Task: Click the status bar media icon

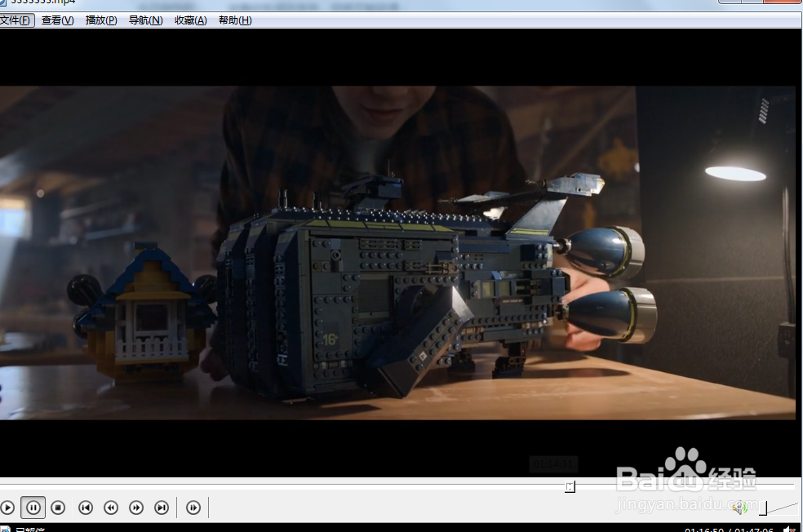Action: tap(5, 529)
